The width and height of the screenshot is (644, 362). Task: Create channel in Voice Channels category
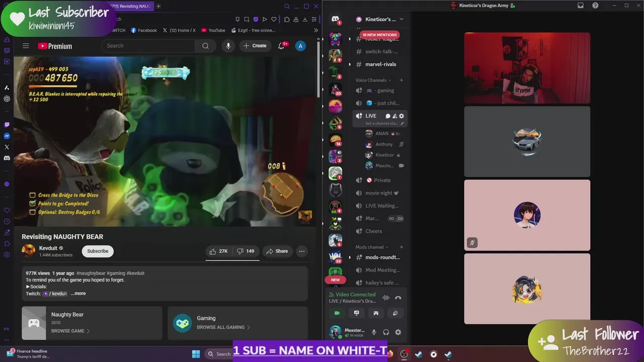(401, 80)
